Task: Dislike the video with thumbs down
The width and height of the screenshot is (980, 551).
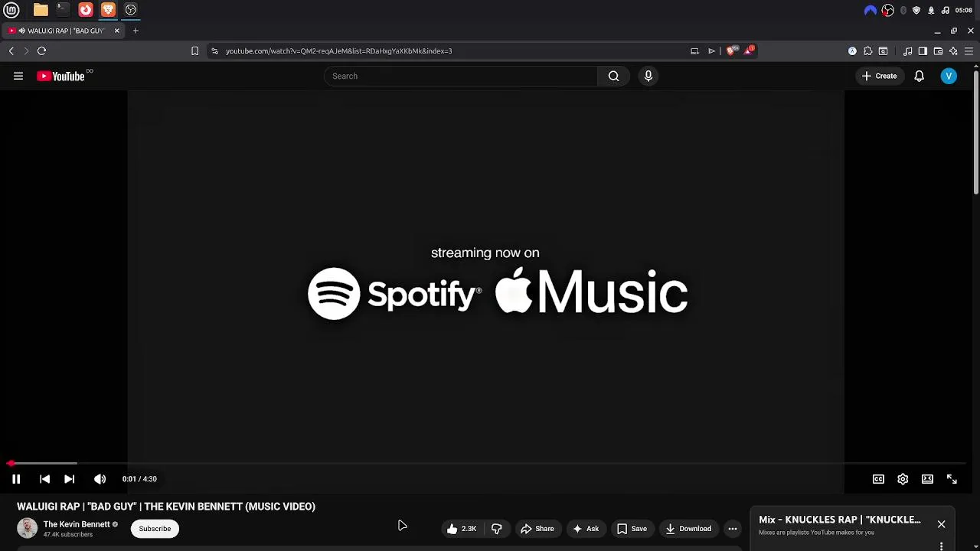Action: point(496,529)
